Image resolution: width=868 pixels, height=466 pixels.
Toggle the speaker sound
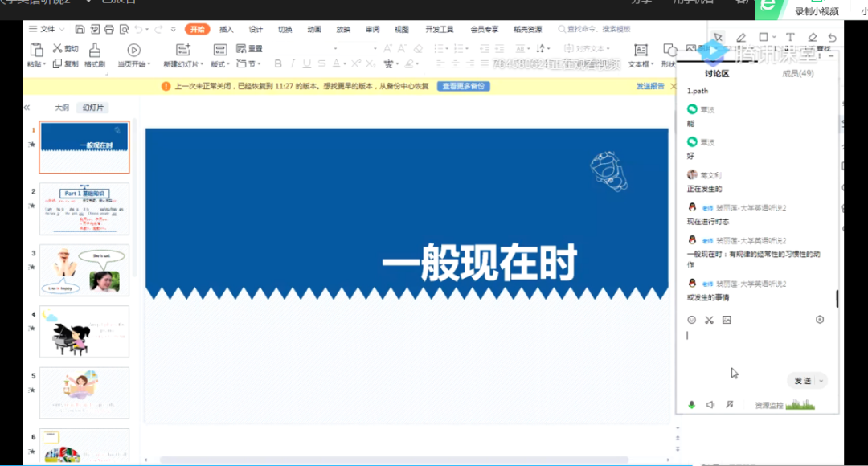pyautogui.click(x=710, y=405)
